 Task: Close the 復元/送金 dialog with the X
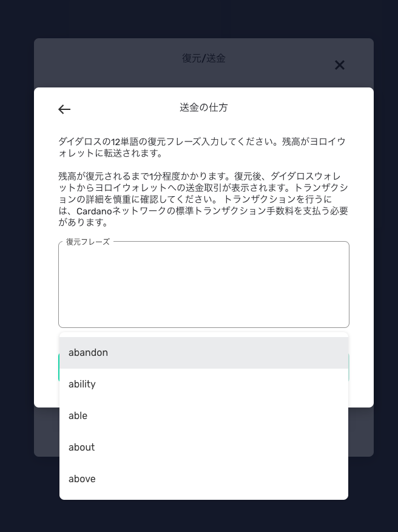340,65
